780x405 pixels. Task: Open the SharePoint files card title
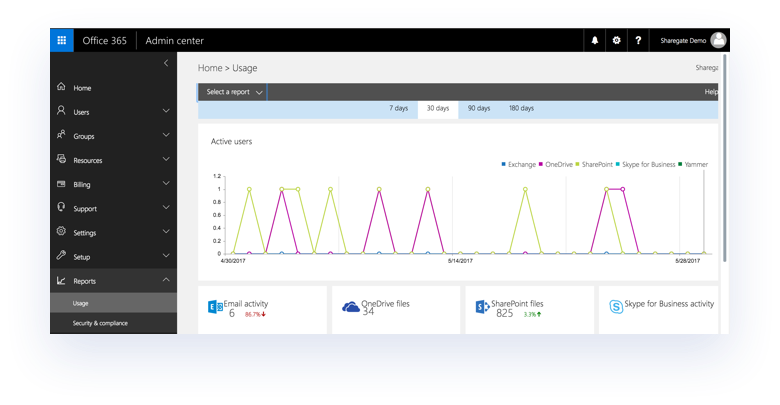coord(517,304)
